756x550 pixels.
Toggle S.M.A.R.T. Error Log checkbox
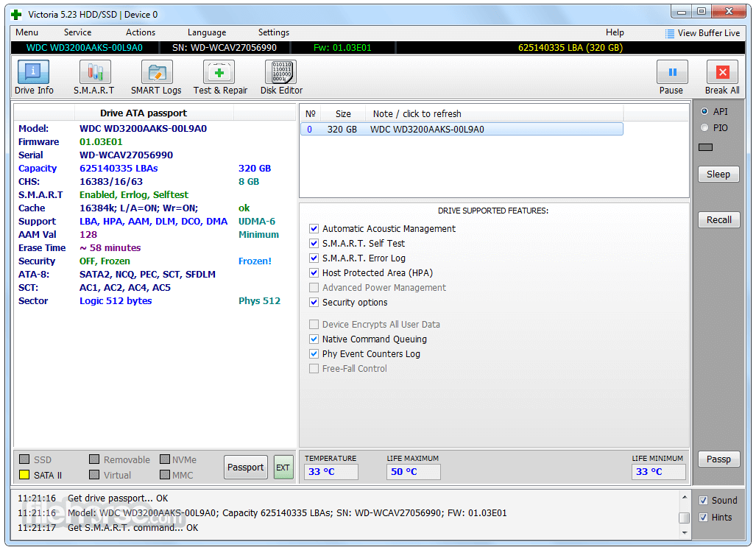[314, 258]
